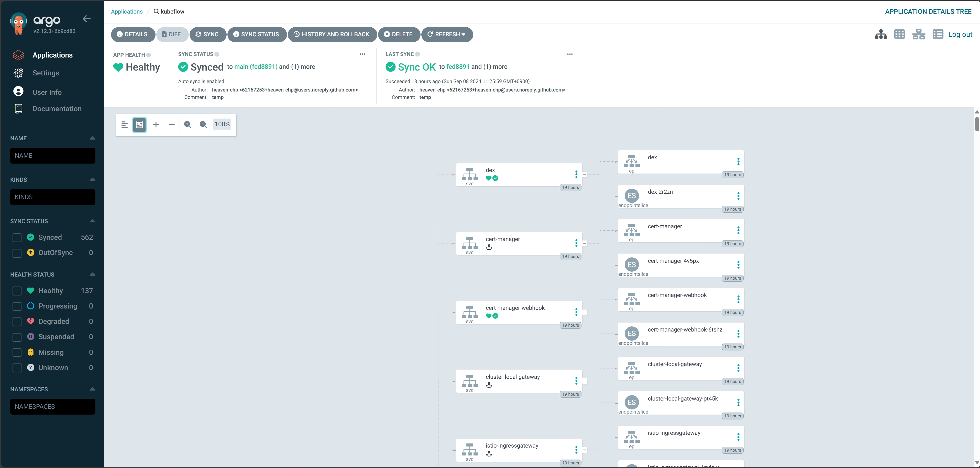980x468 pixels.
Task: Click the Kinds filter input field
Action: (52, 197)
